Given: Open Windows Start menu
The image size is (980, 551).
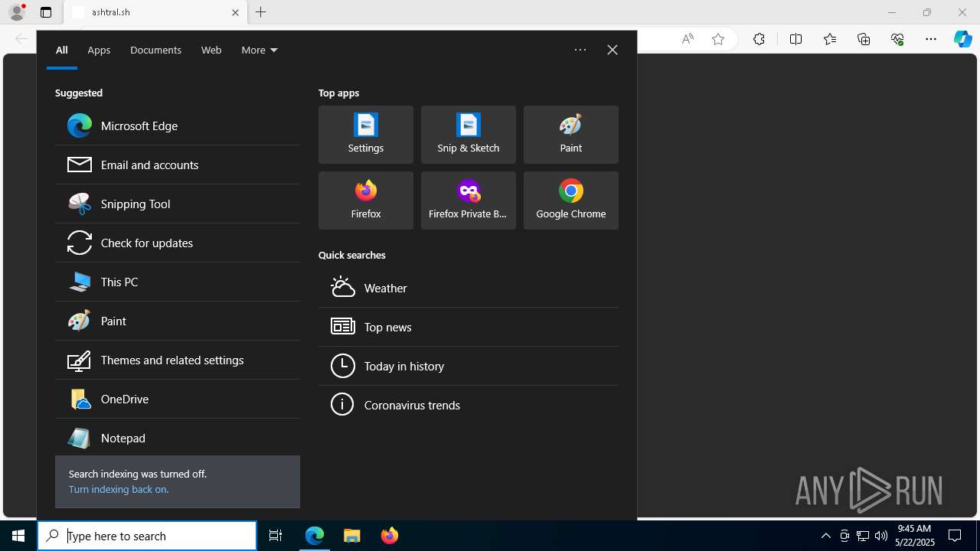Looking at the screenshot, I should tap(18, 536).
